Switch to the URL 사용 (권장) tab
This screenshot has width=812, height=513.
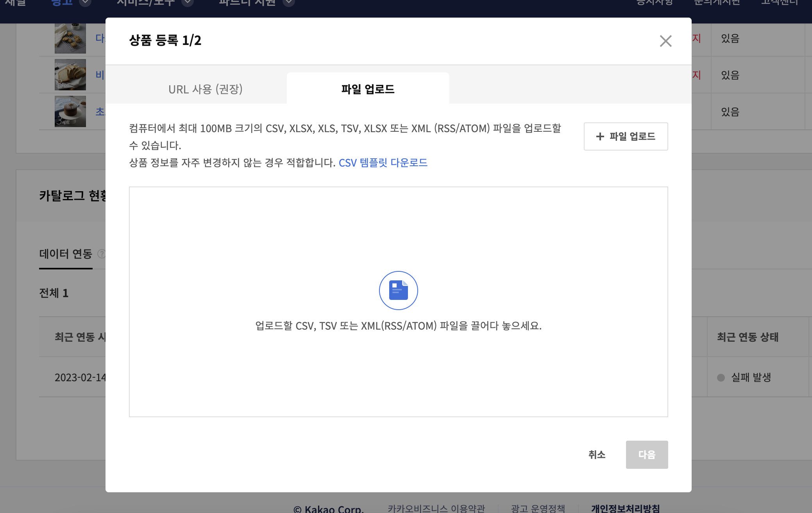tap(206, 89)
